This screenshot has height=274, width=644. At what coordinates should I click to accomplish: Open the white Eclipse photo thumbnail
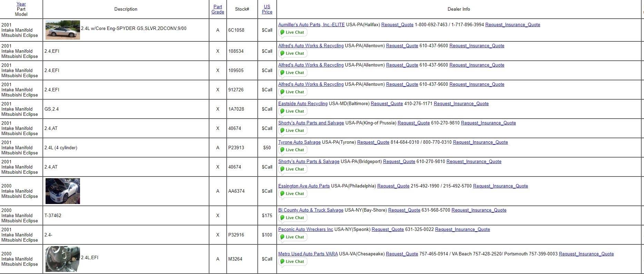63,191
